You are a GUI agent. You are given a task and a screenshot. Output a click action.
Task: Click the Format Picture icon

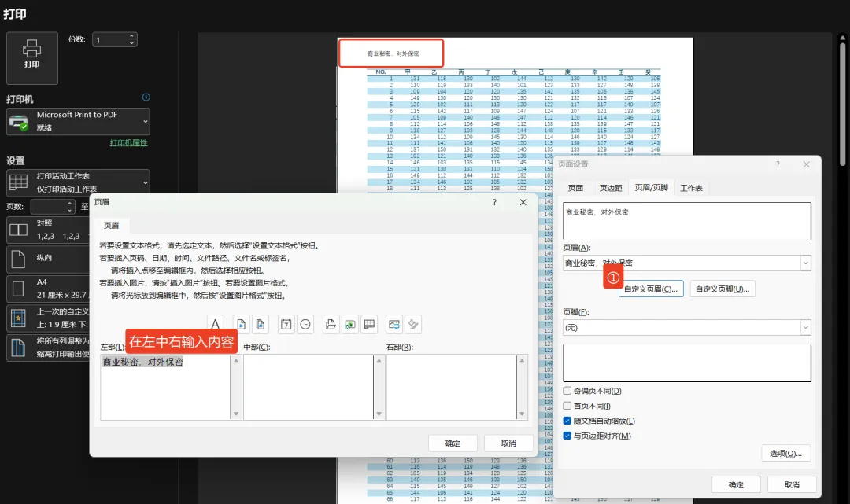click(x=413, y=324)
